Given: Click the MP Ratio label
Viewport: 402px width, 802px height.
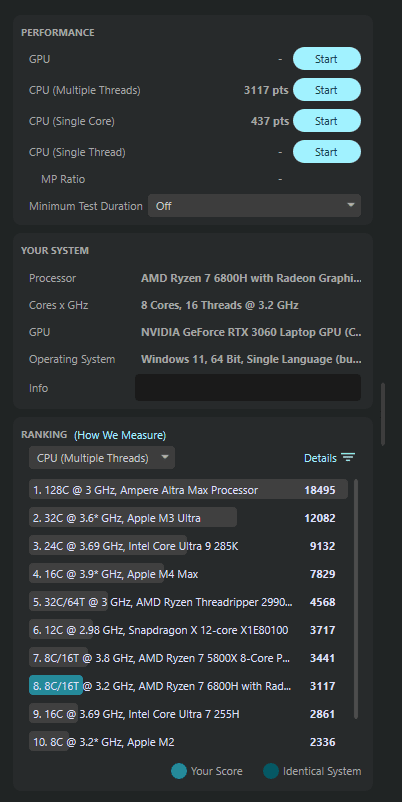Looking at the screenshot, I should pyautogui.click(x=63, y=180).
